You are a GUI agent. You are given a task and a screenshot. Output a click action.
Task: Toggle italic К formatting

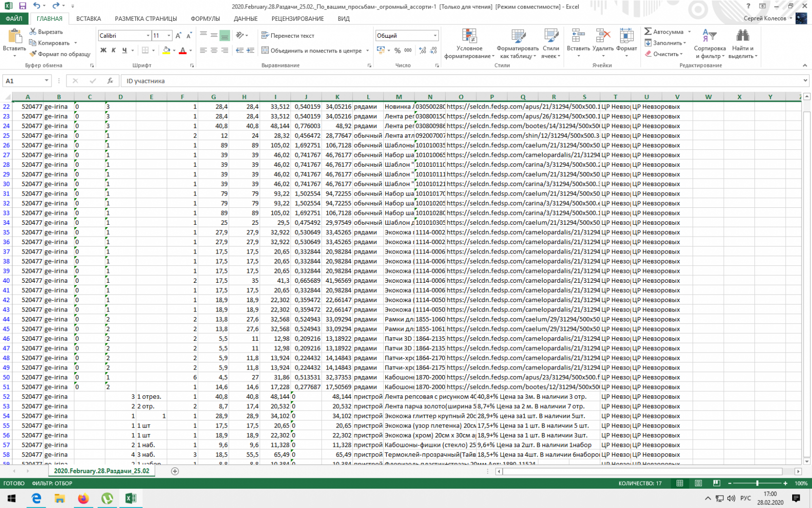114,50
